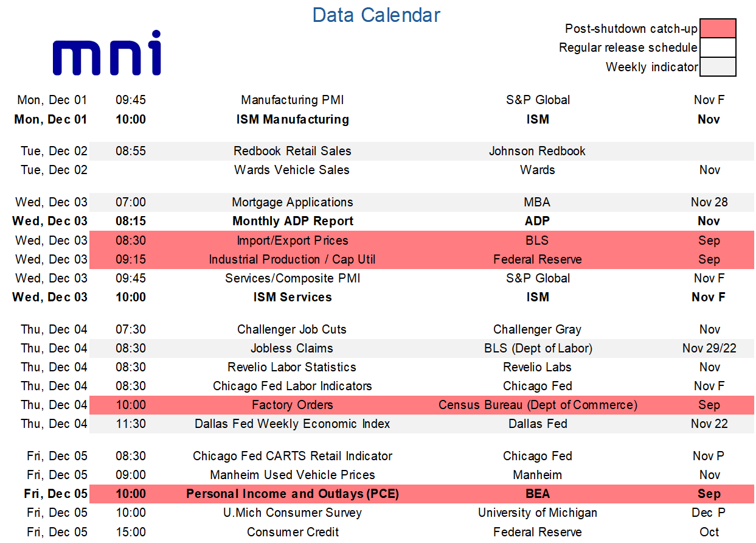Select the Chicago Fed Labor Indicators cell
This screenshot has width=756, height=543.
point(293,386)
